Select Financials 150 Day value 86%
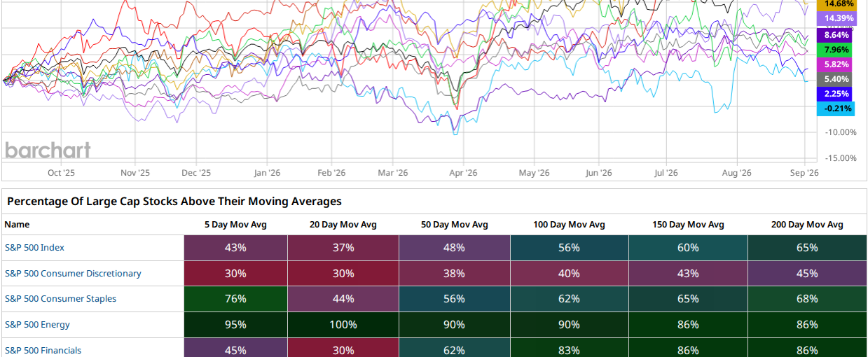The height and width of the screenshot is (357, 868). (688, 348)
